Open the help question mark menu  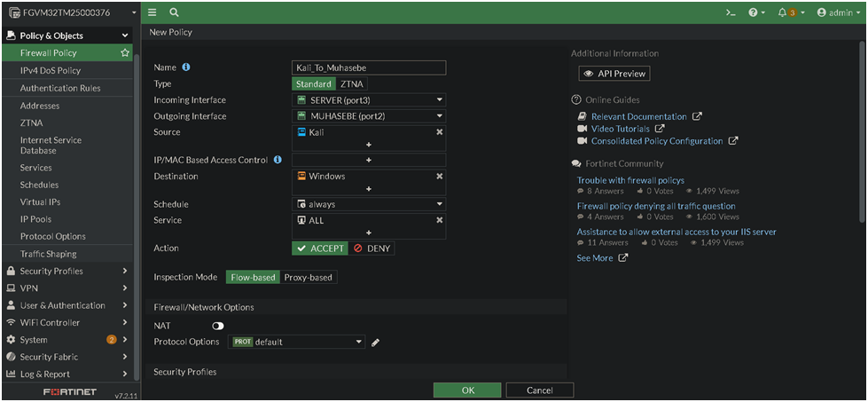[x=757, y=12]
